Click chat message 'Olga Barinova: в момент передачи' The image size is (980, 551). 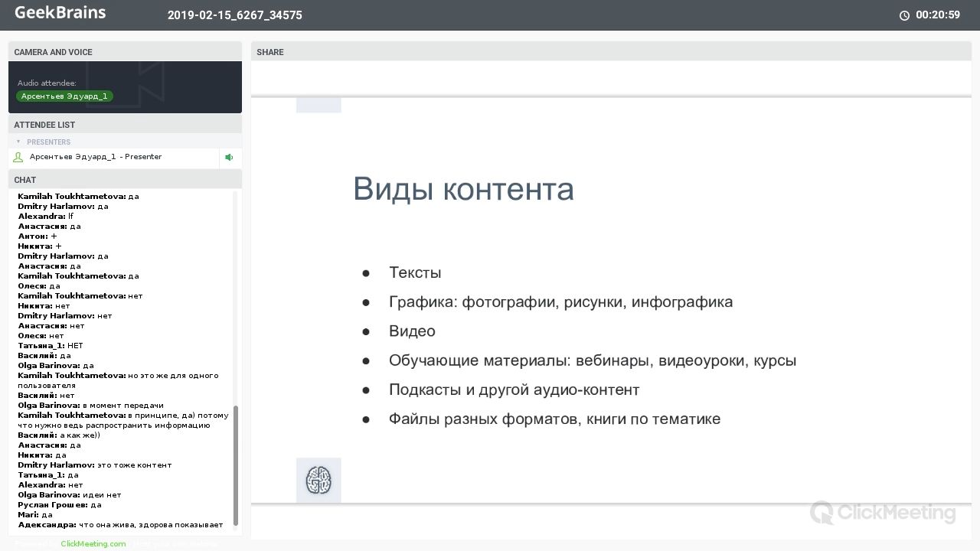pos(90,406)
